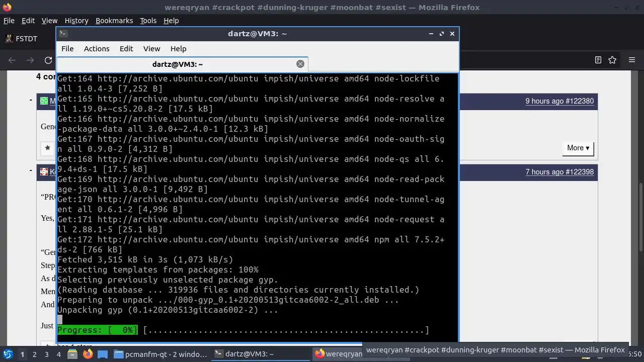Click the Firefox back arrow
644x362 pixels.
(12, 60)
